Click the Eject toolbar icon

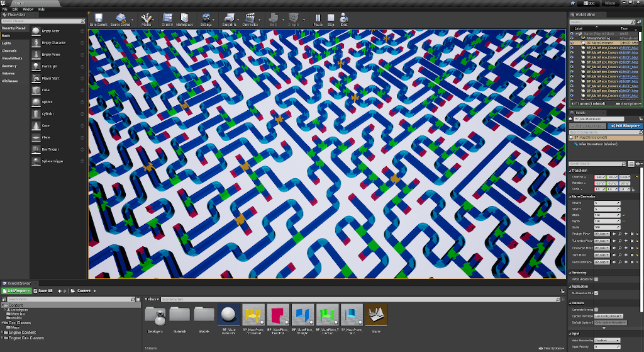(x=344, y=20)
